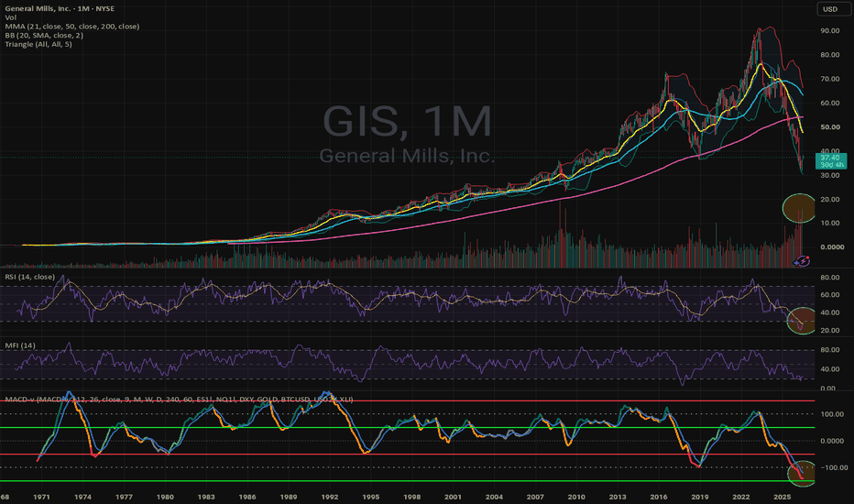Select the BB (20, SMA, close, 2) legend

[44, 35]
